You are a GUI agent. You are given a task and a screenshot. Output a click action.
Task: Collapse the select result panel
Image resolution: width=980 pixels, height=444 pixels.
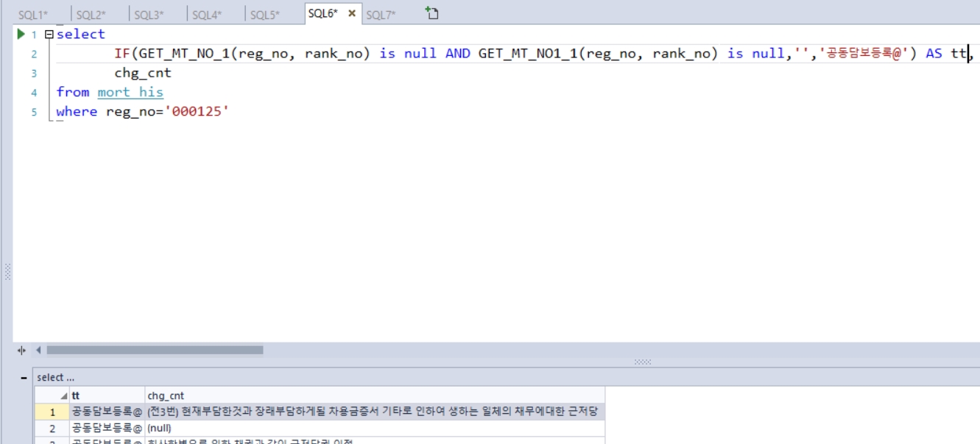pos(24,377)
